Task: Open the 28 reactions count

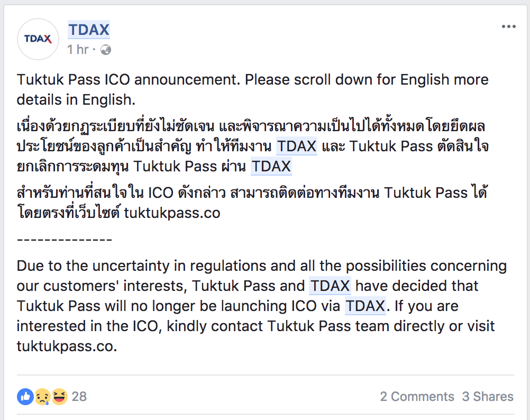Action: click(x=79, y=396)
